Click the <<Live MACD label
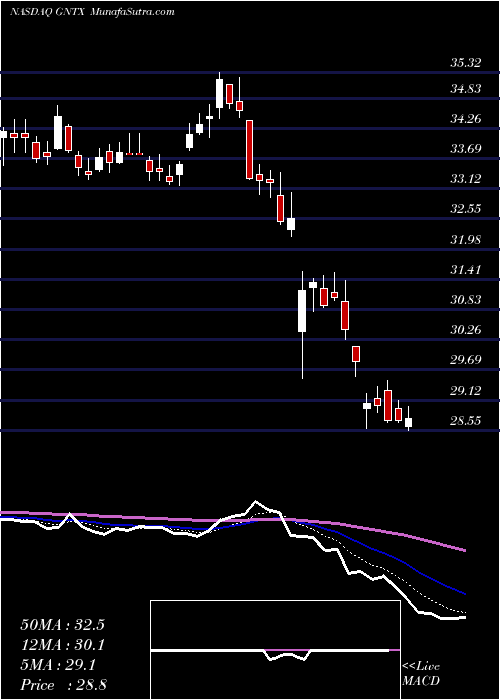Screen dimensions: 500x700 pos(421,673)
